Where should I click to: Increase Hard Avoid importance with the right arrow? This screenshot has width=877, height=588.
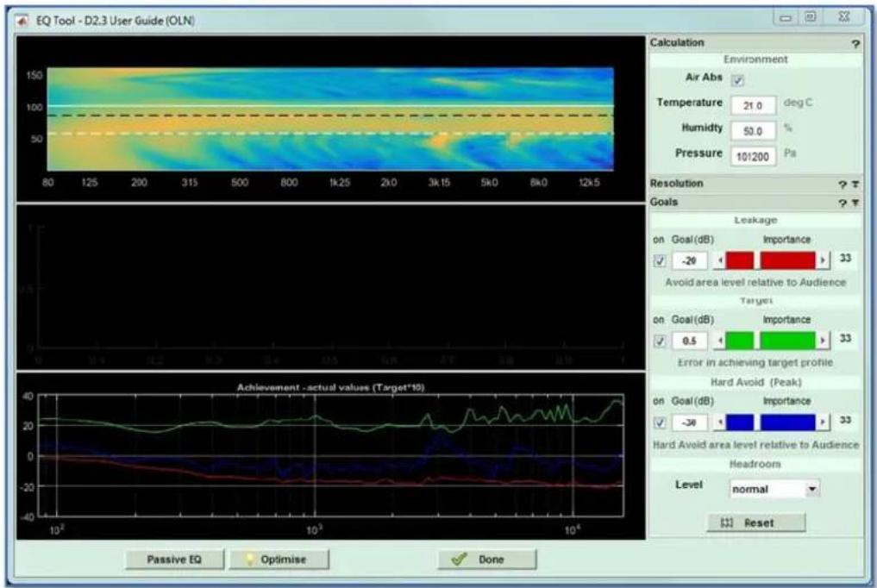(822, 422)
